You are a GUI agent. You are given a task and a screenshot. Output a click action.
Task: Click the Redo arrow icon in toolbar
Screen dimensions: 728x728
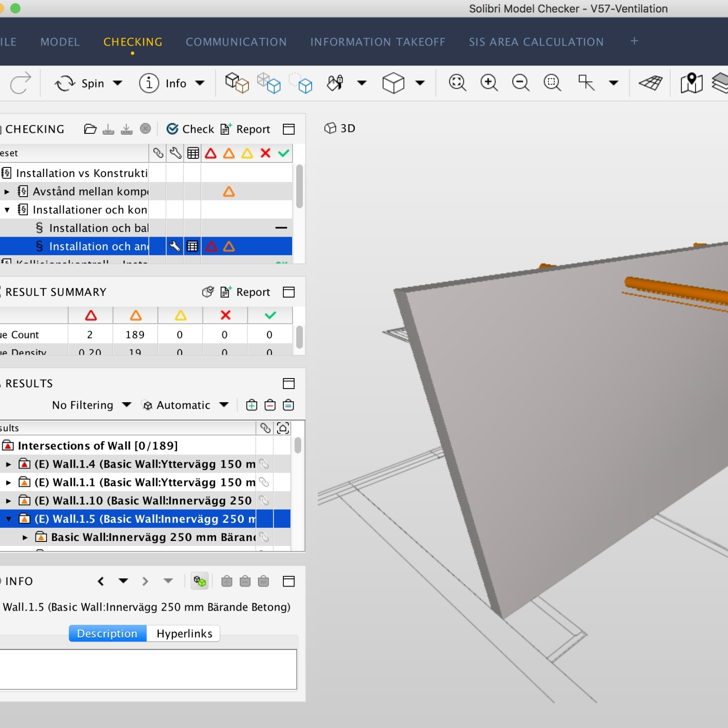coord(20,83)
